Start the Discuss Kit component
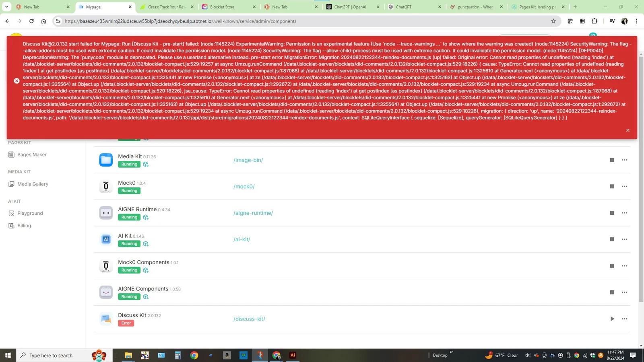The width and height of the screenshot is (644, 362). pyautogui.click(x=612, y=319)
